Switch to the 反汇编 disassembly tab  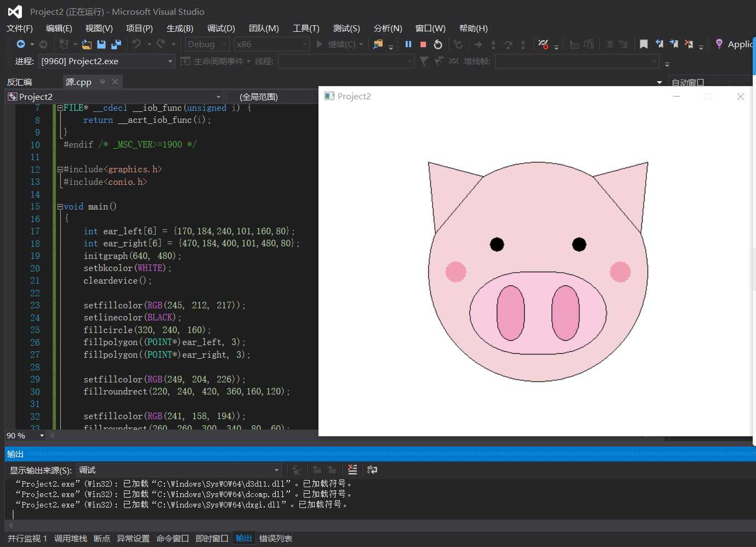[x=20, y=82]
